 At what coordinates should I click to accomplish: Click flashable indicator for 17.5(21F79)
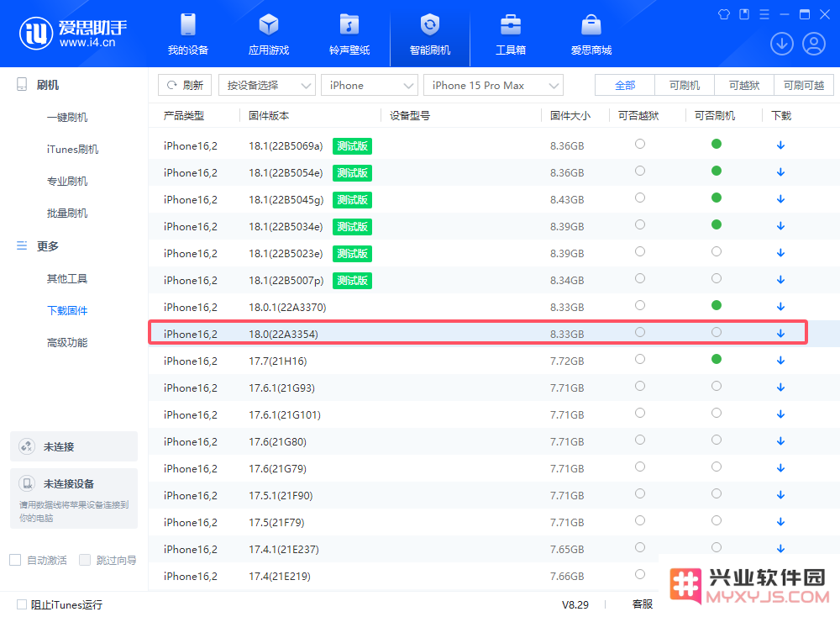717,520
